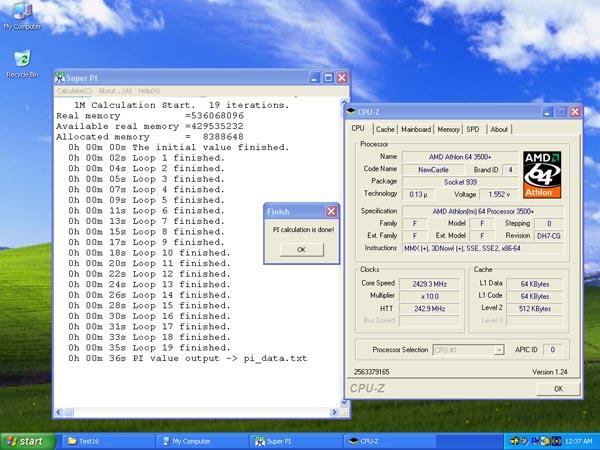The height and width of the screenshot is (450, 600).
Task: Open the Help menu in Super PI
Action: [149, 91]
